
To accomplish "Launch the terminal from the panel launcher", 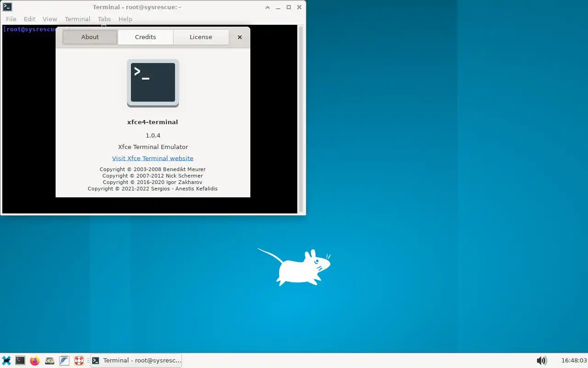I will (20, 361).
